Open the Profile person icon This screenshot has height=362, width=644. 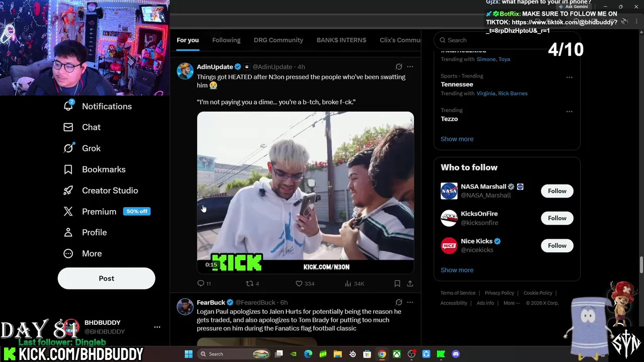point(68,232)
